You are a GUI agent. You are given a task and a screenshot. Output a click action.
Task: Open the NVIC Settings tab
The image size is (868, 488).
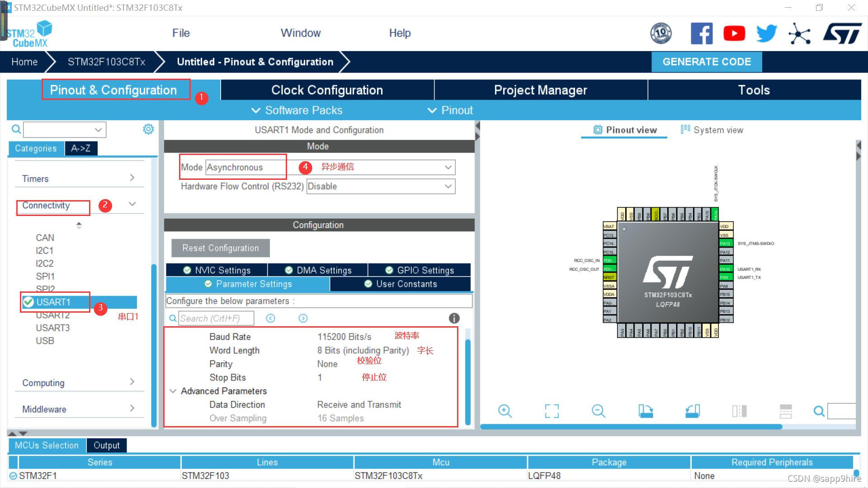pyautogui.click(x=217, y=270)
